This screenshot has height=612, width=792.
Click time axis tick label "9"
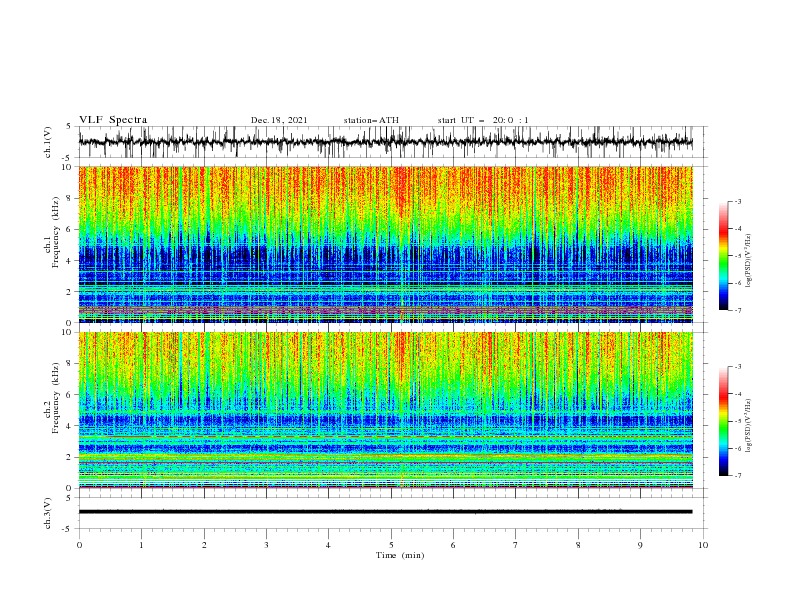640,545
